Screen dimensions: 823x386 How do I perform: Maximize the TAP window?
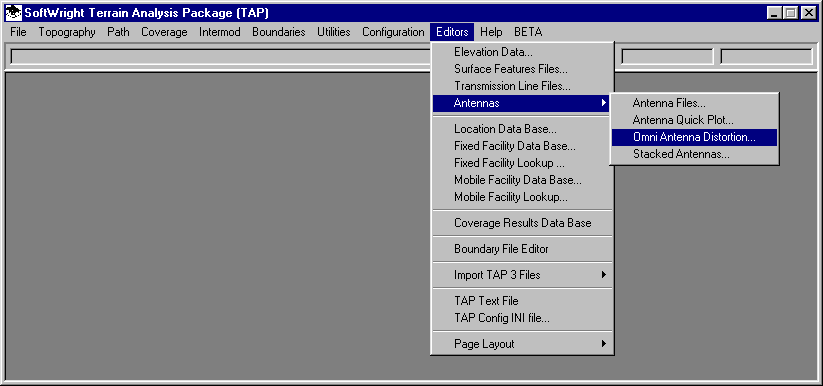tap(790, 13)
